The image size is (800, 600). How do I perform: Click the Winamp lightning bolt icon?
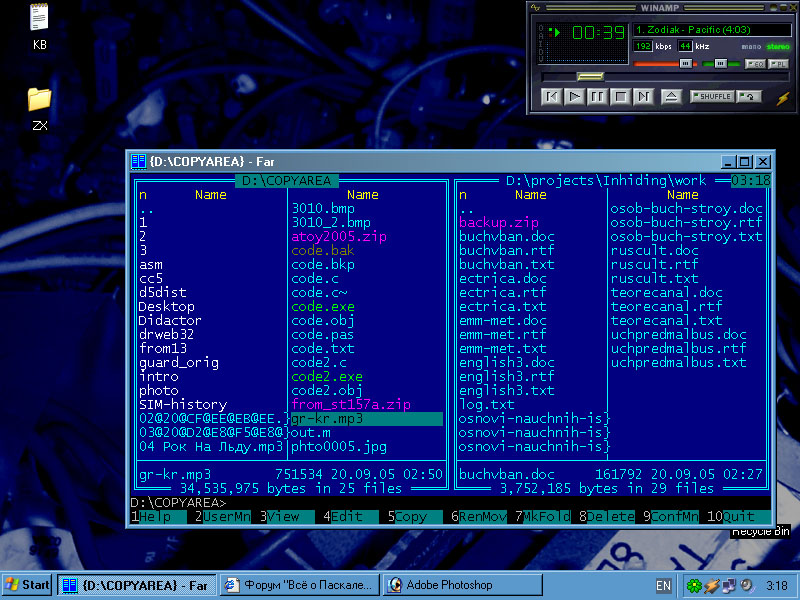click(x=782, y=97)
